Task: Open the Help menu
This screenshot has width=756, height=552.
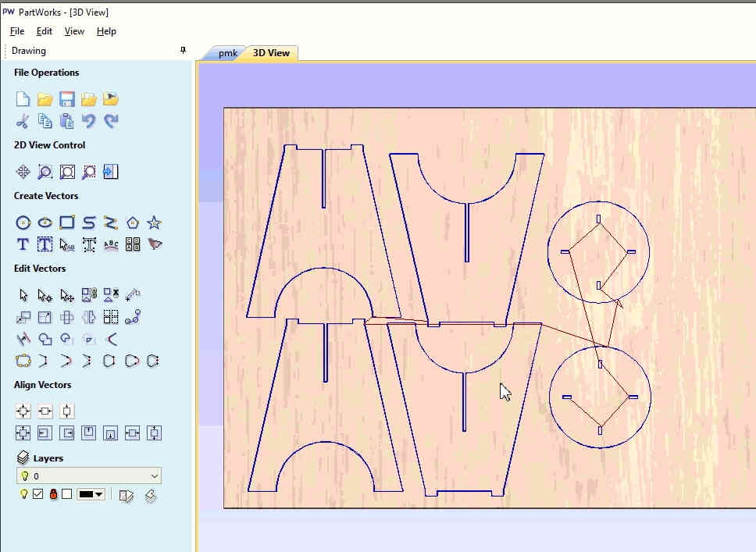Action: click(106, 31)
